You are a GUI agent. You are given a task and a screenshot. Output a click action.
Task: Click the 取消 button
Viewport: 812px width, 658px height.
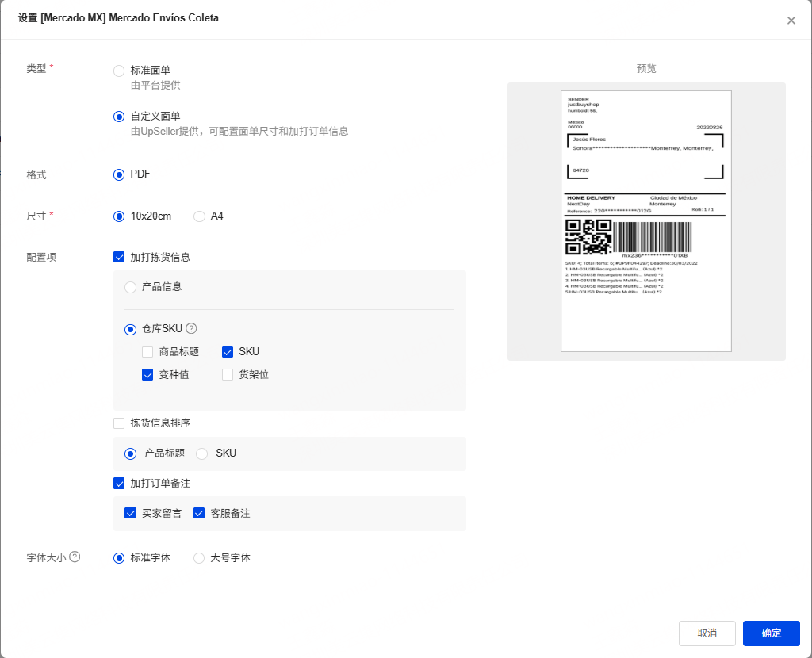707,633
